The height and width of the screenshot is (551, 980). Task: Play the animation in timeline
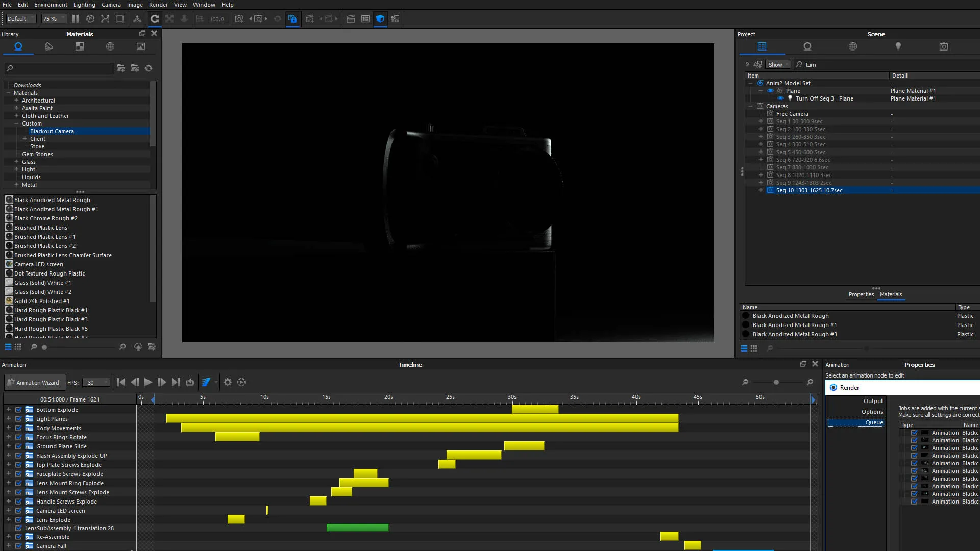148,382
